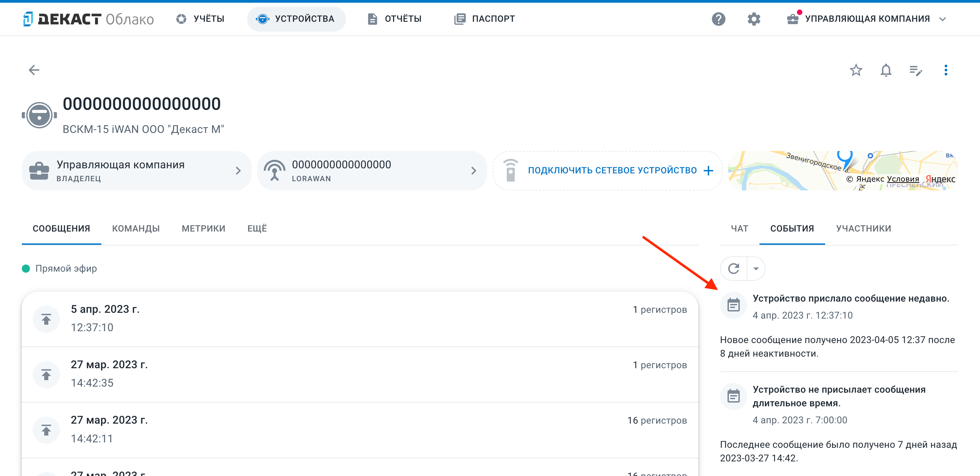
Task: Open the 27 мар. 2023 г. 14:42:11 message
Action: click(360, 430)
